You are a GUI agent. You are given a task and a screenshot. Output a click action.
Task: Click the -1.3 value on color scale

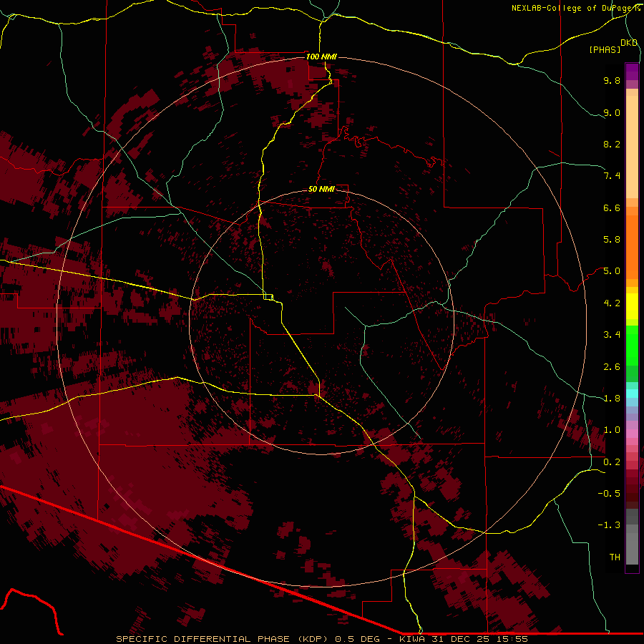609,525
